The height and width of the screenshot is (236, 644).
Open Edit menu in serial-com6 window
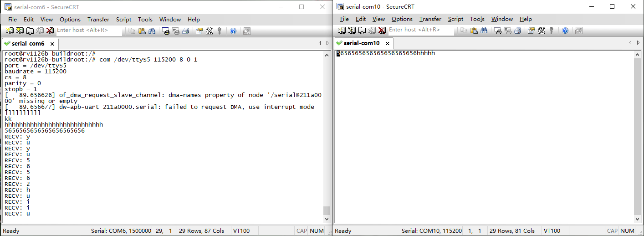29,19
